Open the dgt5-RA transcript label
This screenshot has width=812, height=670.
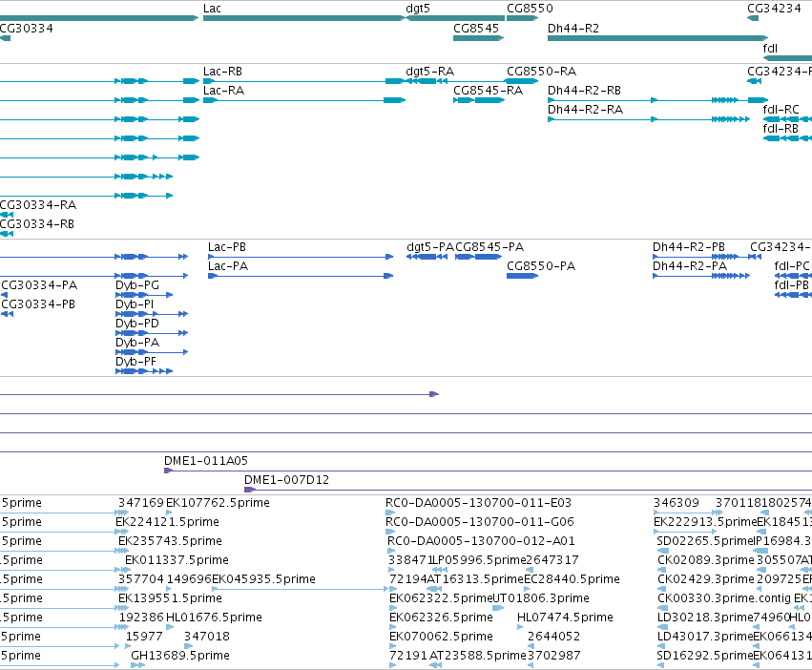(x=429, y=72)
